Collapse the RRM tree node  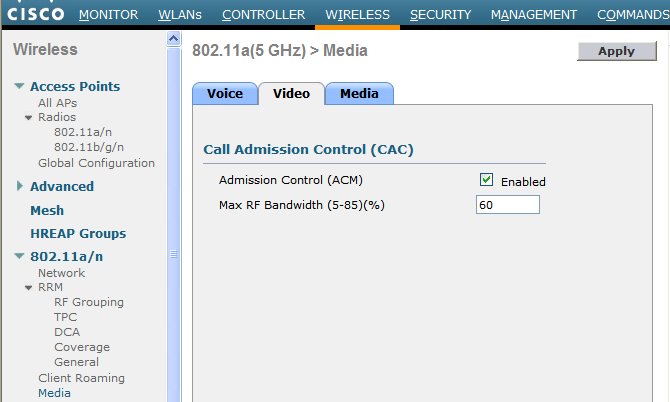[29, 288]
